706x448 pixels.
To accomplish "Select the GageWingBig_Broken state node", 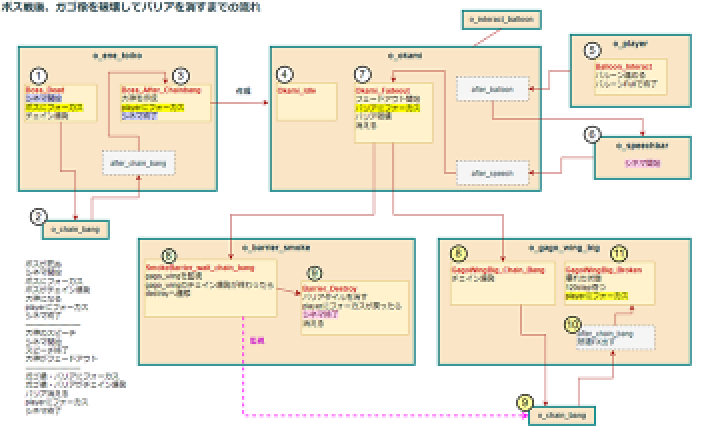I will pyautogui.click(x=609, y=284).
